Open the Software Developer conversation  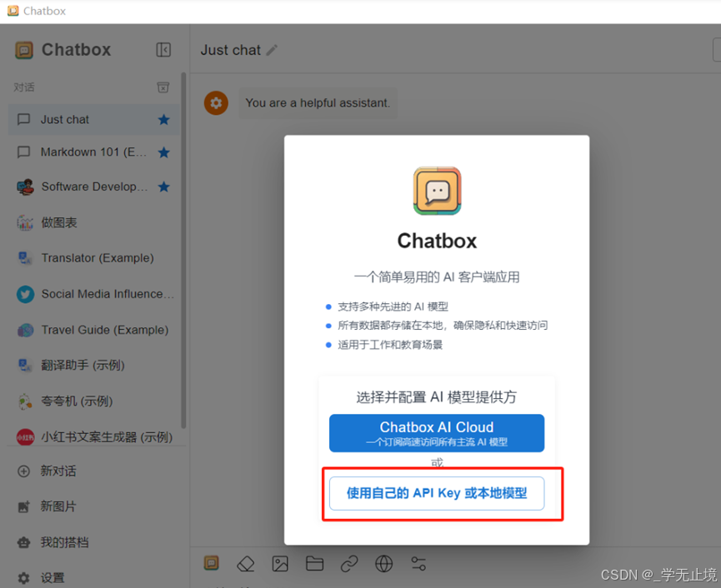[94, 187]
